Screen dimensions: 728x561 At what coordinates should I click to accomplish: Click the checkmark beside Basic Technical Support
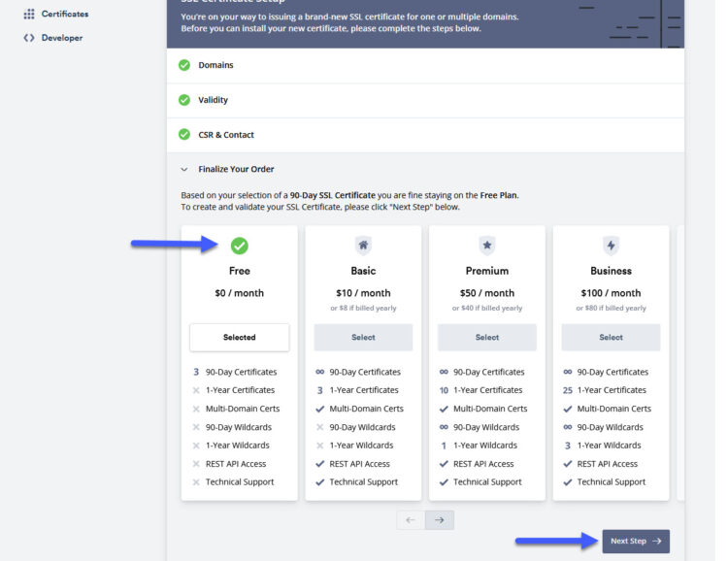point(320,482)
